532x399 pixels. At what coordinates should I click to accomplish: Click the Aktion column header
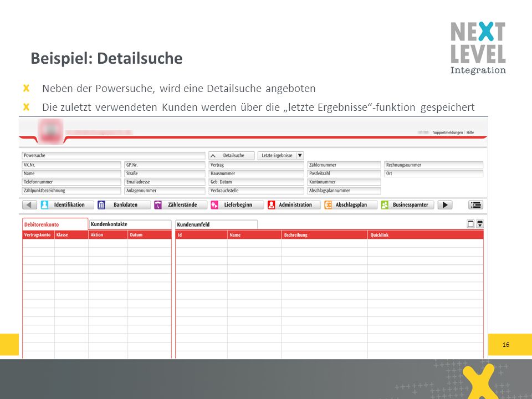coord(108,235)
